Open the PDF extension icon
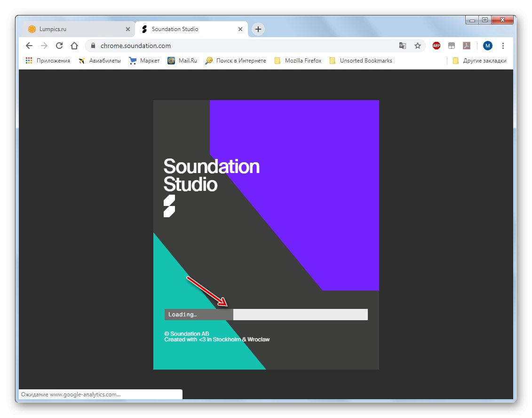The height and width of the screenshot is (418, 532). [x=467, y=46]
